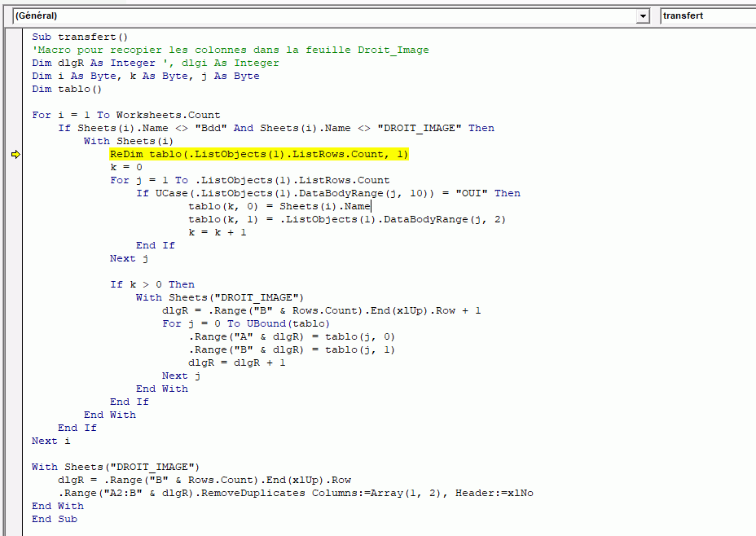Click 'For j = 1 To .ListObjects(1)' line
The height and width of the screenshot is (536, 756).
250,180
